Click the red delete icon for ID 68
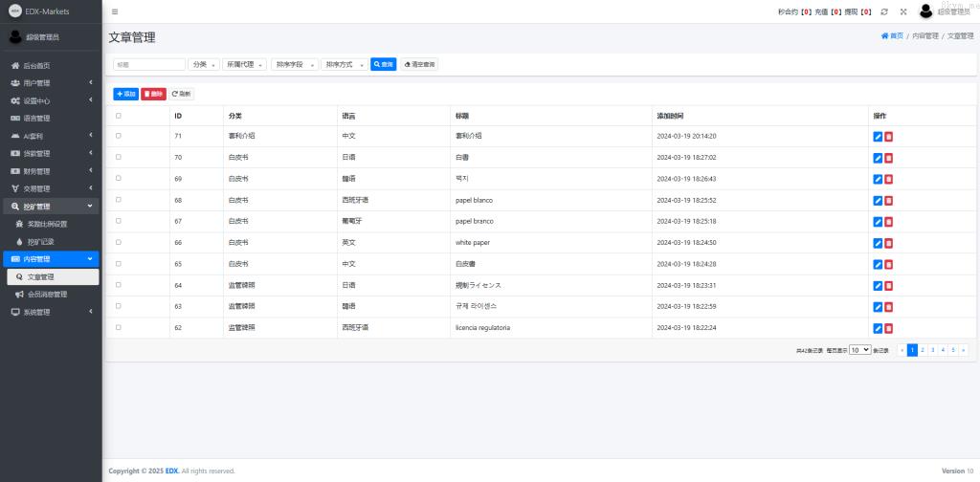 coord(888,201)
